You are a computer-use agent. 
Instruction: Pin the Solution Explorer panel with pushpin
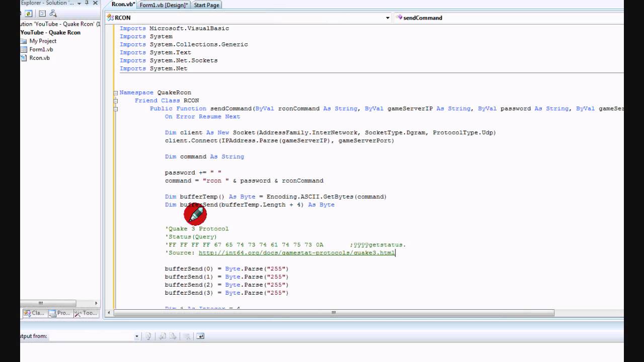[87, 3]
